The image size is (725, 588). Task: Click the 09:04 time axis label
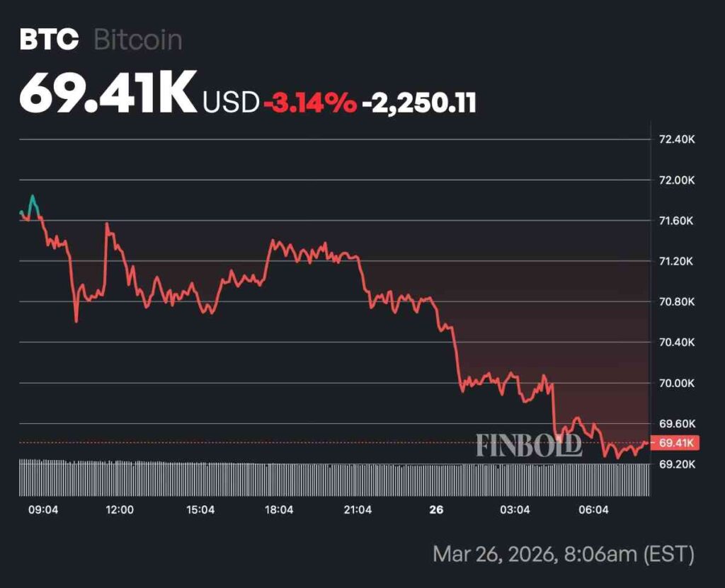click(42, 509)
